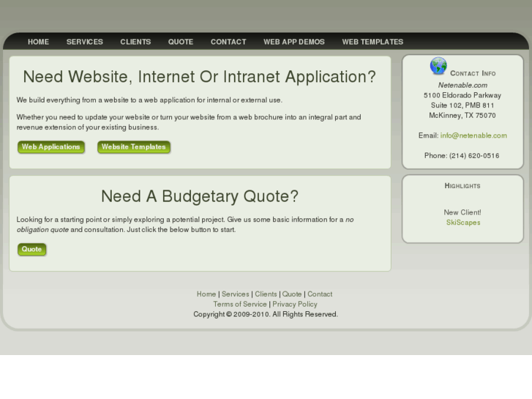
Task: Click the 'Suite 102, PMB 811' line
Action: tap(462, 105)
